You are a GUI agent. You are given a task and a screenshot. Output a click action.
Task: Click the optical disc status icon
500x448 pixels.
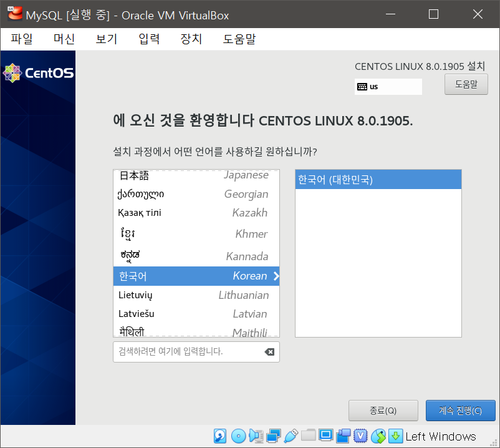pyautogui.click(x=238, y=436)
